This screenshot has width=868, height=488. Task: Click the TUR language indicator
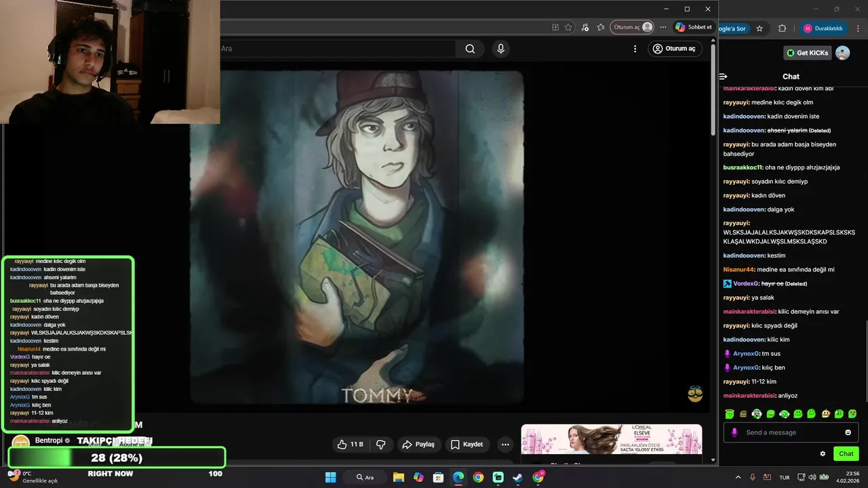coord(785,477)
